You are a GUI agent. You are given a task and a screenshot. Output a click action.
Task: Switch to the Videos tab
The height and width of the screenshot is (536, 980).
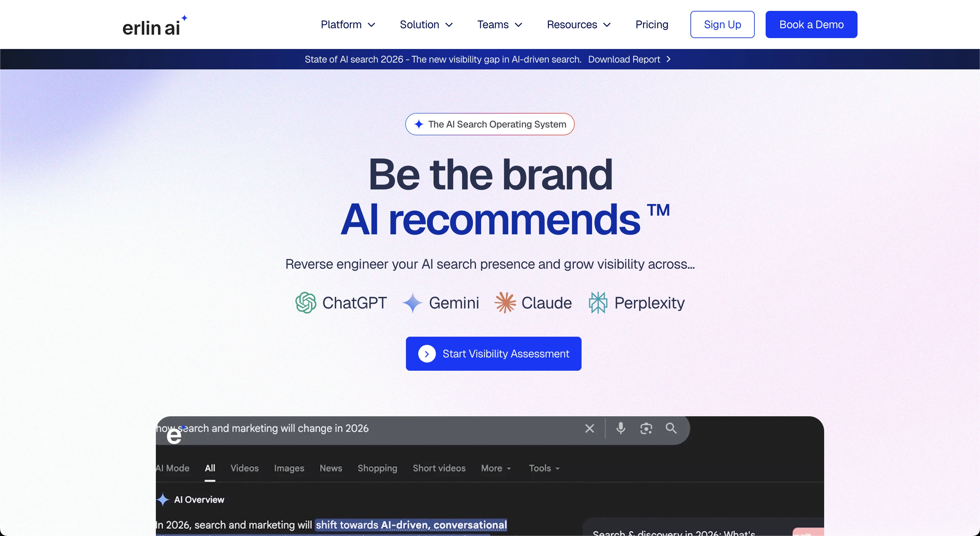(x=244, y=468)
